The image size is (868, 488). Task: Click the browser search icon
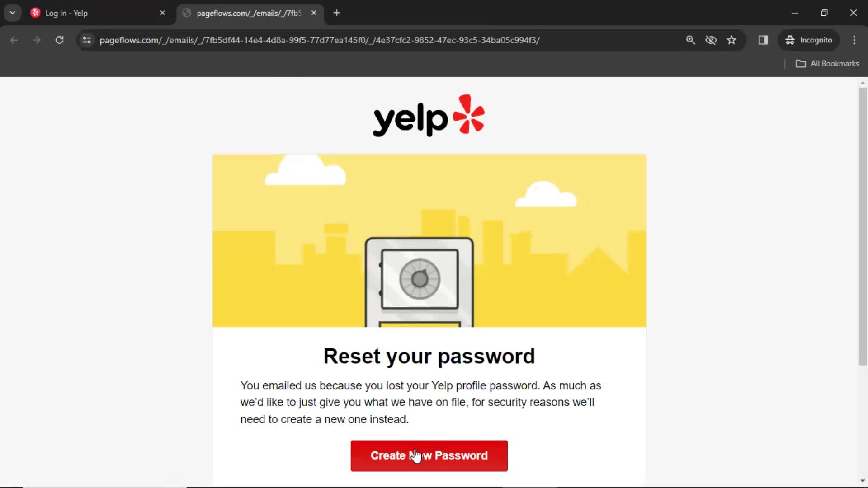coord(690,40)
